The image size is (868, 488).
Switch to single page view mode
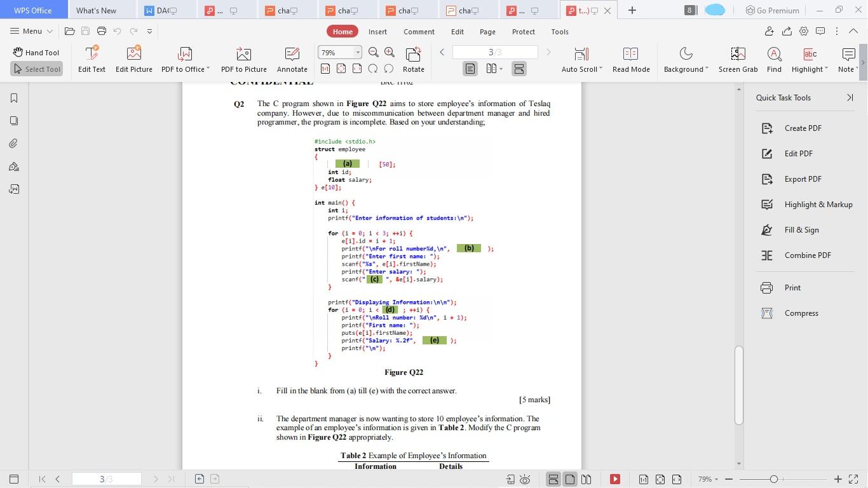(x=470, y=68)
